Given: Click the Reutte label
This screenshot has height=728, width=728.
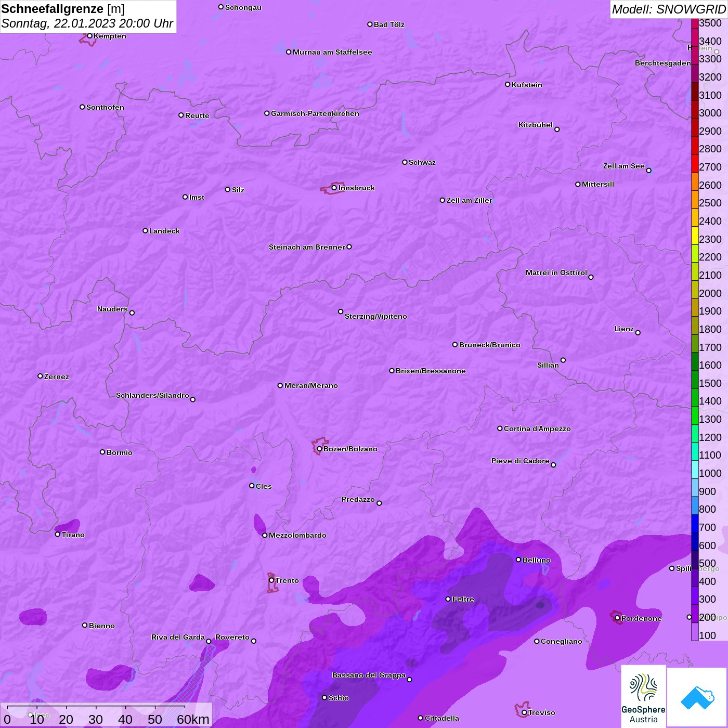Looking at the screenshot, I should point(197,115).
